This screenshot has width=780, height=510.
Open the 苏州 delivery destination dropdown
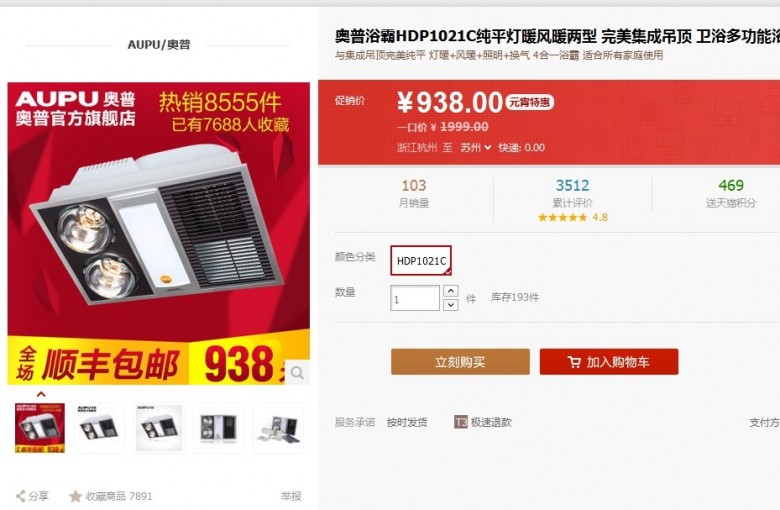click(x=476, y=147)
